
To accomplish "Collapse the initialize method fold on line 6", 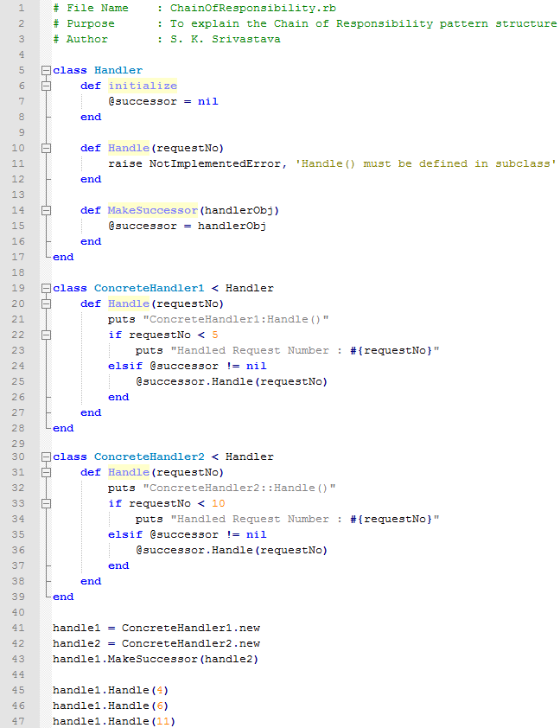I will [46, 86].
